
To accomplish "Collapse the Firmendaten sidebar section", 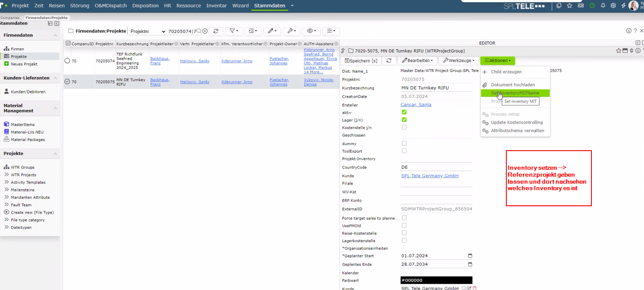I will [x=55, y=35].
